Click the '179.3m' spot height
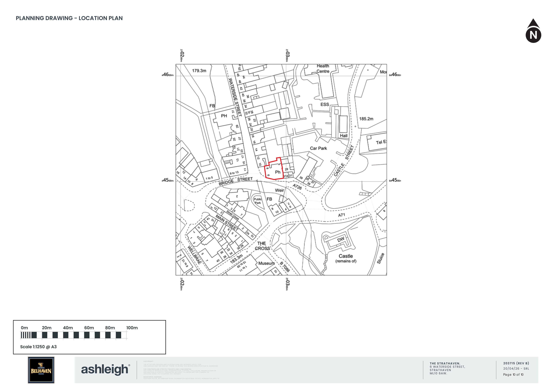554x392 pixels. [199, 70]
